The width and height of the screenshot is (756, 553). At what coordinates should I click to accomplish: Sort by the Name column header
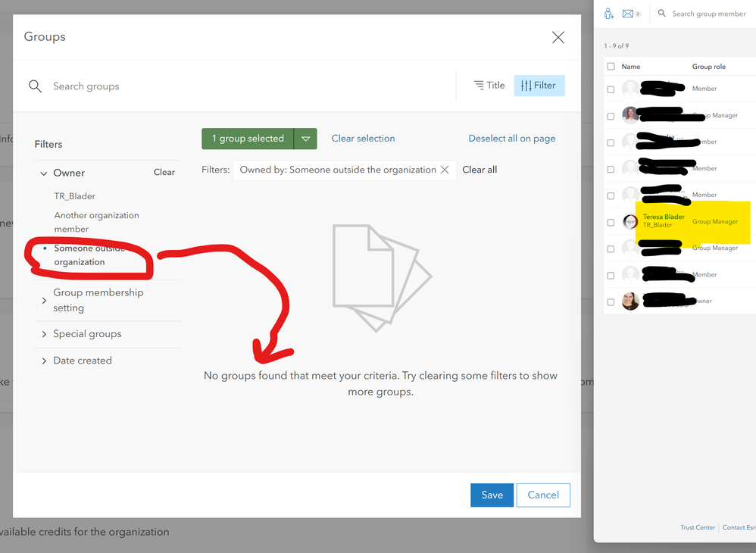click(631, 67)
